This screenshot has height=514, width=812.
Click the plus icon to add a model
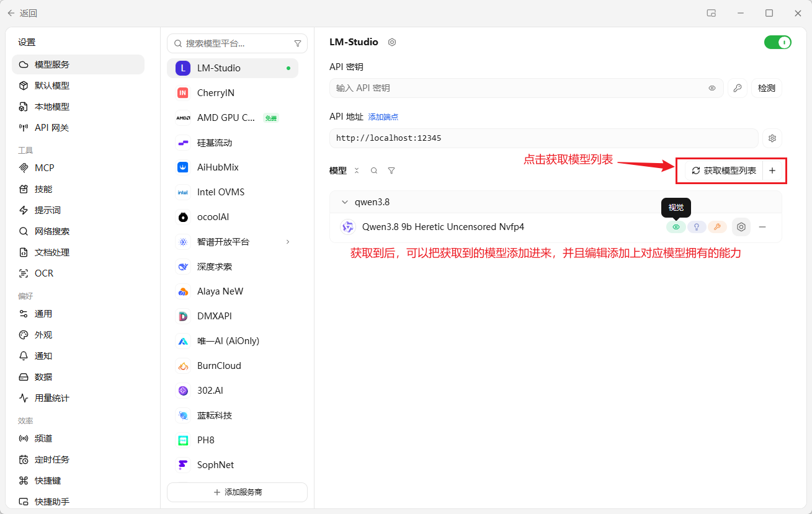click(x=772, y=171)
